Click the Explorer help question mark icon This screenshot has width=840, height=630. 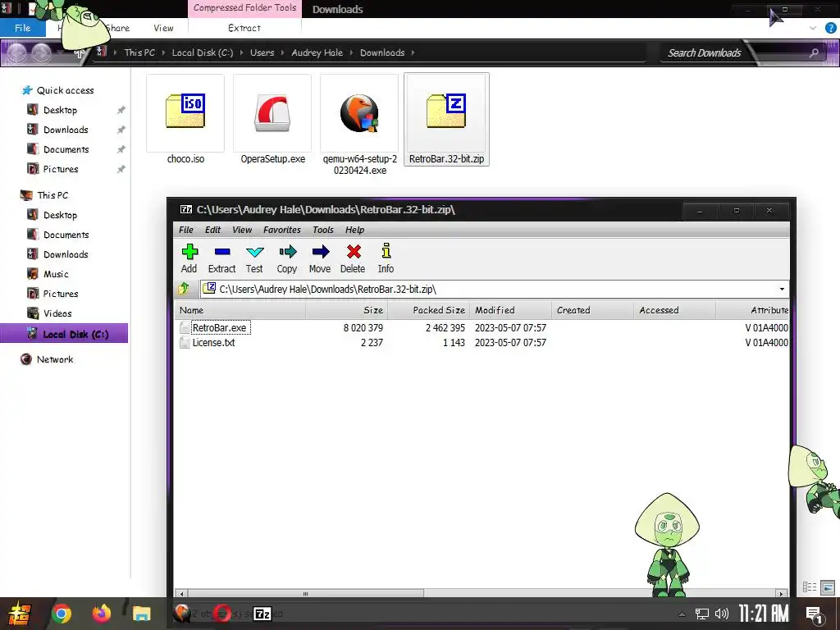point(830,29)
